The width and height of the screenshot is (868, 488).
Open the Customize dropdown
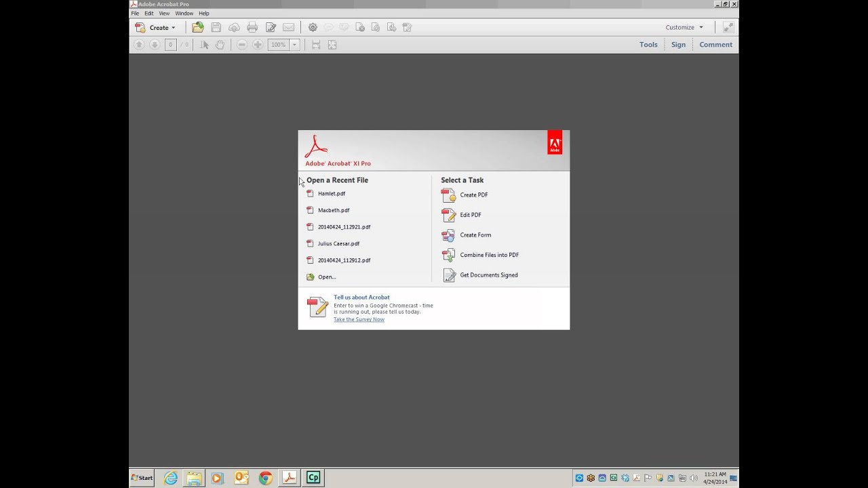[x=684, y=27]
